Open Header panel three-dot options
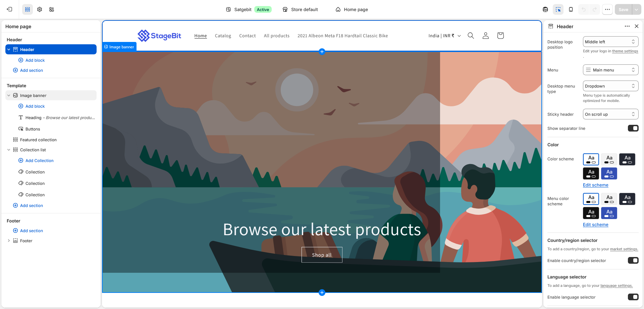This screenshot has height=309, width=644. point(627,26)
